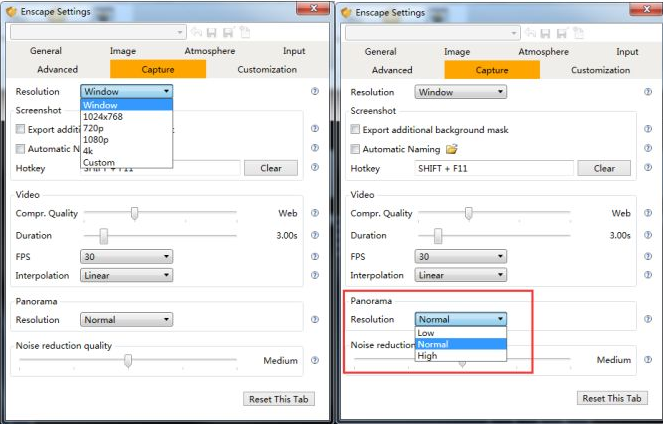The height and width of the screenshot is (424, 663).
Task: Click help icon for Automatic Naming, right window
Action: (648, 148)
